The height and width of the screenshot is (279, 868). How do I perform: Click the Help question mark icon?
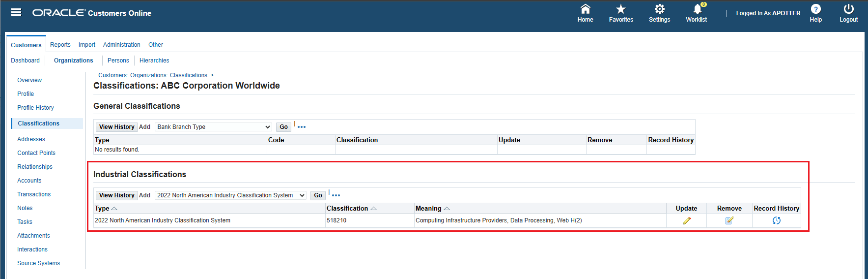pyautogui.click(x=815, y=9)
